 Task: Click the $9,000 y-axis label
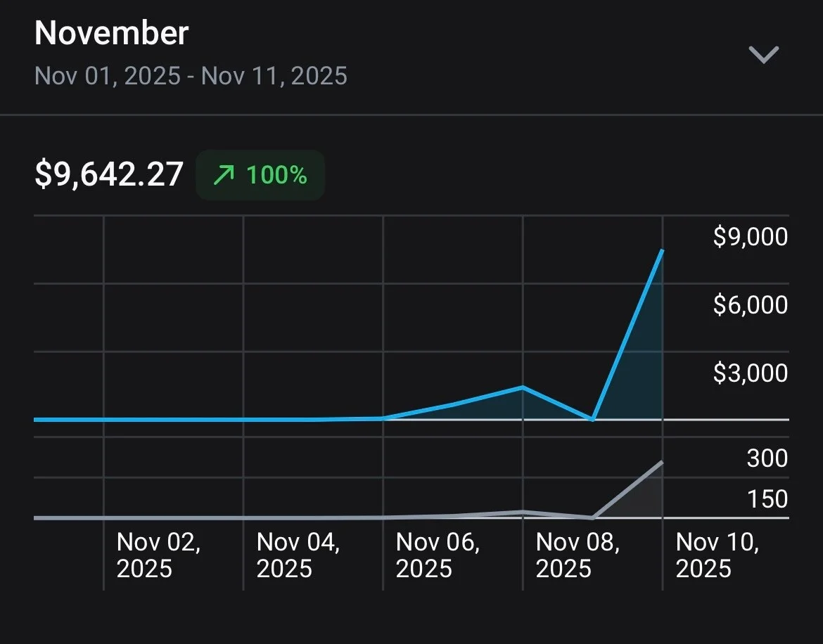[x=750, y=238]
